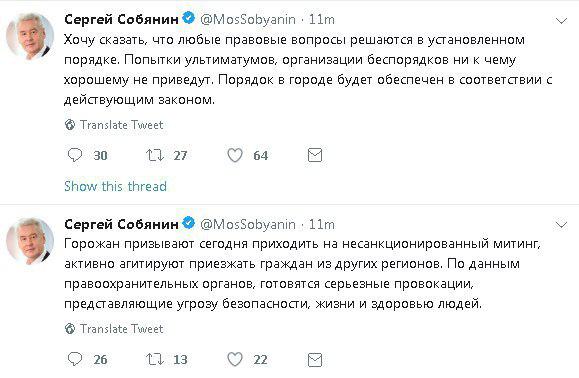Retweet the first tweet with 27 retweets
Image resolution: width=579 pixels, height=378 pixels.
[x=155, y=155]
